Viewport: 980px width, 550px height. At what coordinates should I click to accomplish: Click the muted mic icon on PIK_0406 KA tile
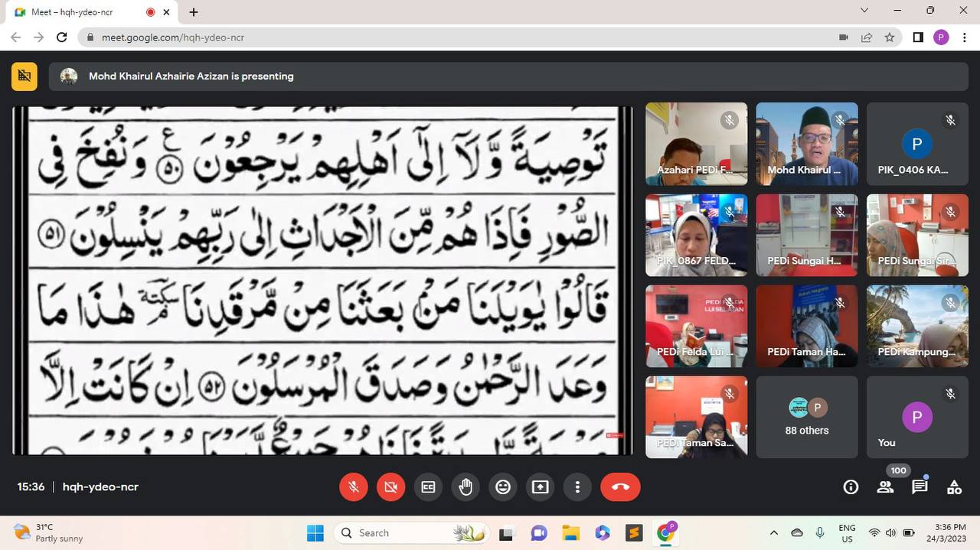point(950,120)
